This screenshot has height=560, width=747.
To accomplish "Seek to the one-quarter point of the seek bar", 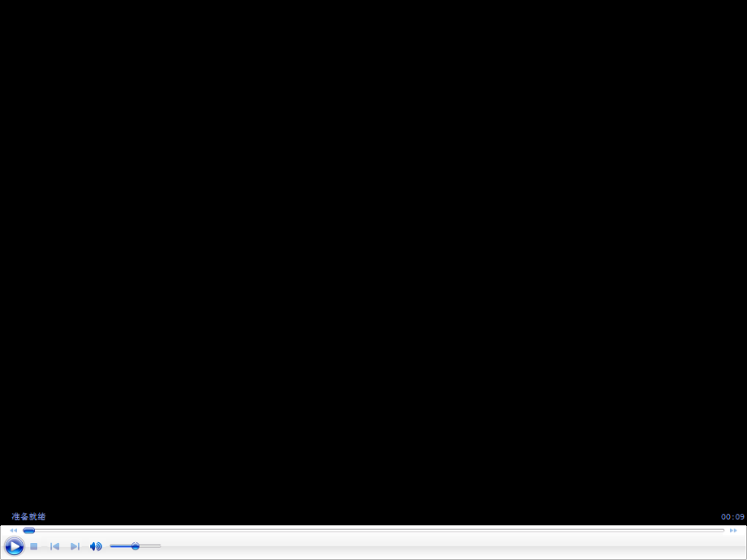I will coord(199,530).
